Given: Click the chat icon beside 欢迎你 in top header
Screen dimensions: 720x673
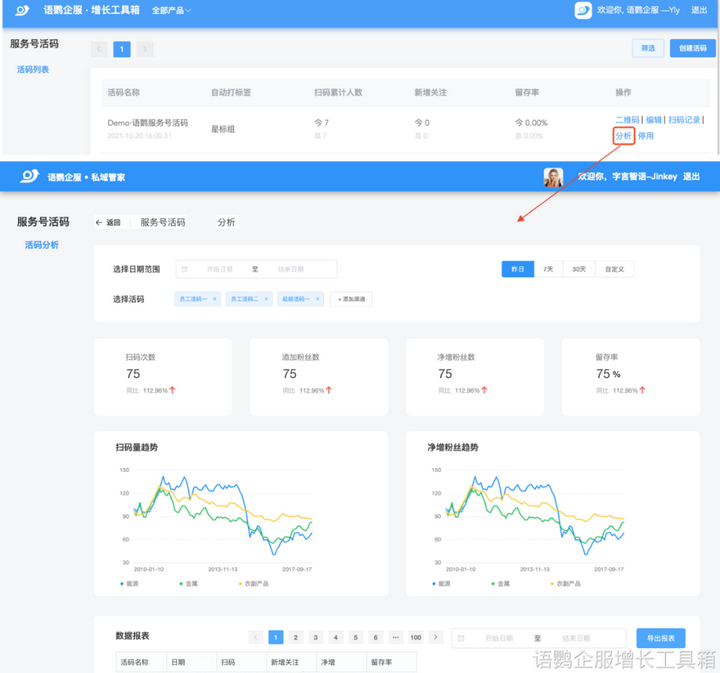Looking at the screenshot, I should 583,10.
